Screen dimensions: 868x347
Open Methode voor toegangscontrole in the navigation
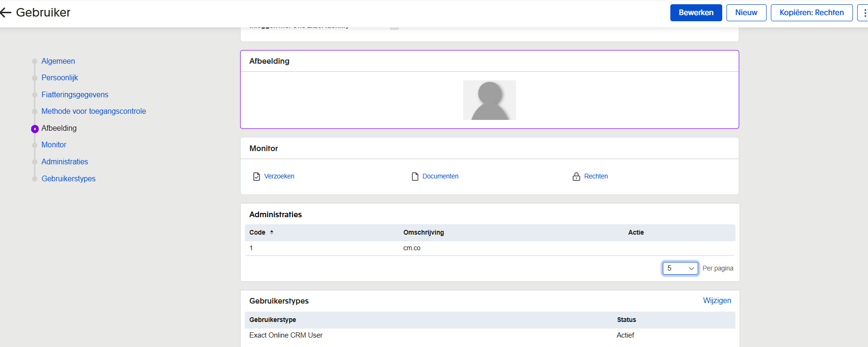tap(94, 111)
